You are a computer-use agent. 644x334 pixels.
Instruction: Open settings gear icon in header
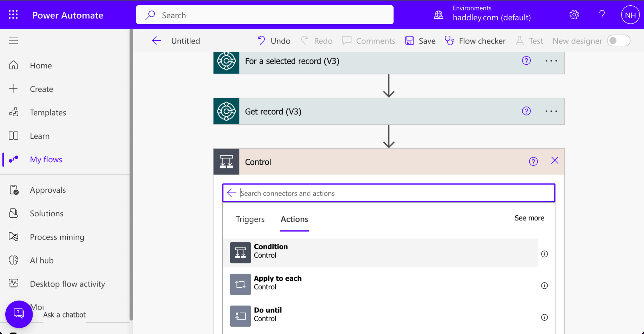click(574, 15)
